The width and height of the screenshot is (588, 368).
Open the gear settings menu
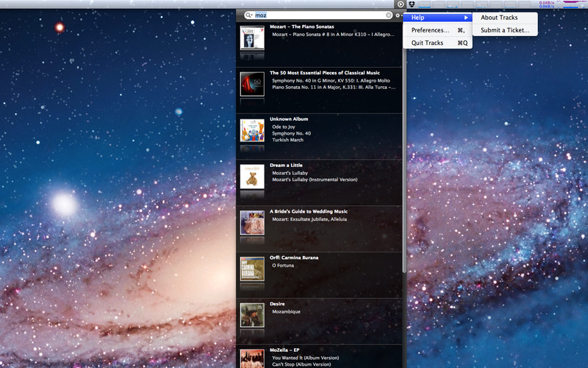tap(398, 15)
